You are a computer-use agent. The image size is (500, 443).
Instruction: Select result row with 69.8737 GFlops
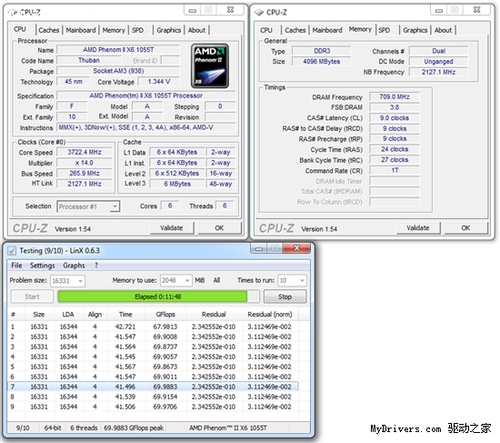pyautogui.click(x=153, y=347)
